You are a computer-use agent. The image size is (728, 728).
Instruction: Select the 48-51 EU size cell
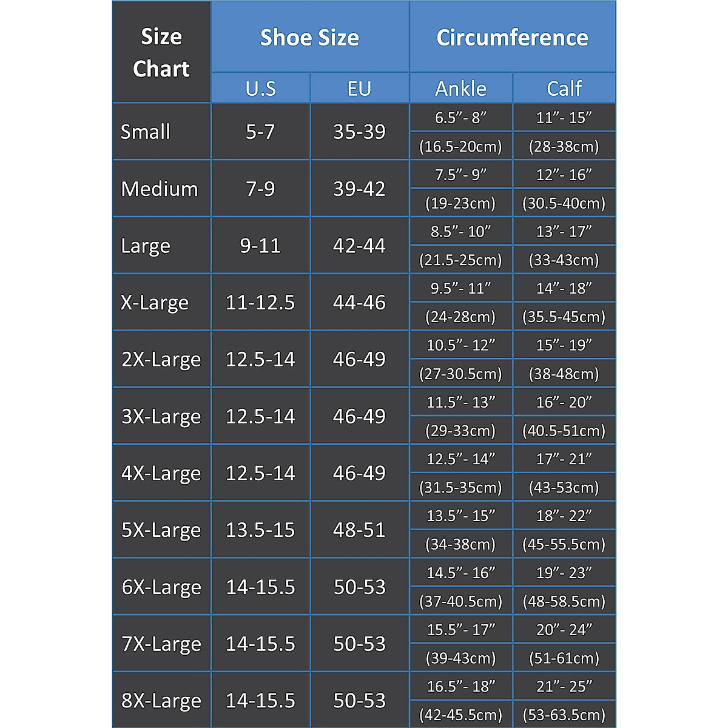359,530
